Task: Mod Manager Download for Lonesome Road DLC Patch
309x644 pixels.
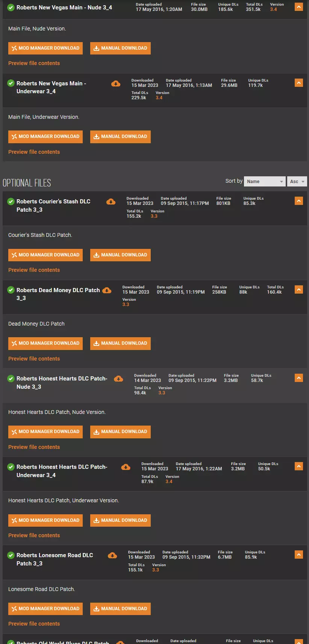Action: (45, 609)
